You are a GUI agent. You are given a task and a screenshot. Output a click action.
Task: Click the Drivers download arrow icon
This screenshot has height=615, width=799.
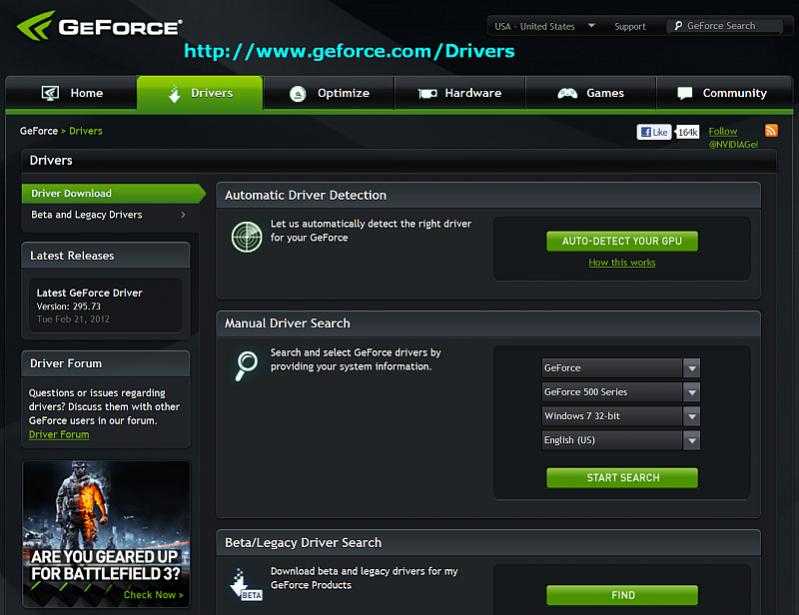pyautogui.click(x=174, y=94)
